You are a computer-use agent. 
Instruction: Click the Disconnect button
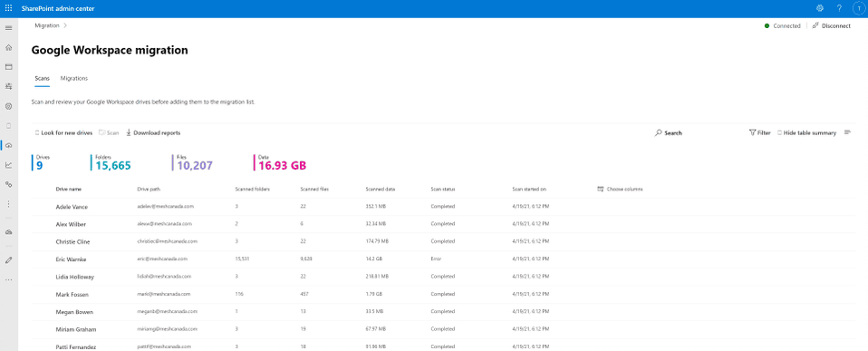832,26
